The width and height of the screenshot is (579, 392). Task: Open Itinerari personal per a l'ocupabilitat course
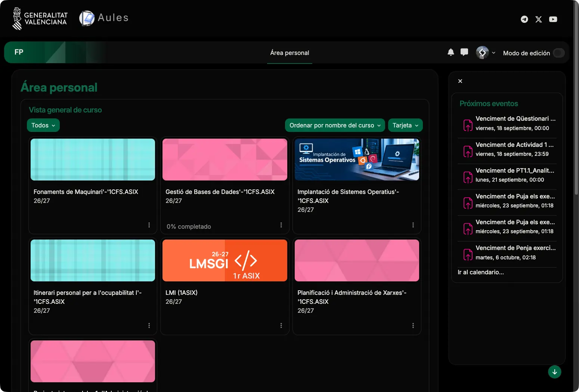tap(87, 297)
